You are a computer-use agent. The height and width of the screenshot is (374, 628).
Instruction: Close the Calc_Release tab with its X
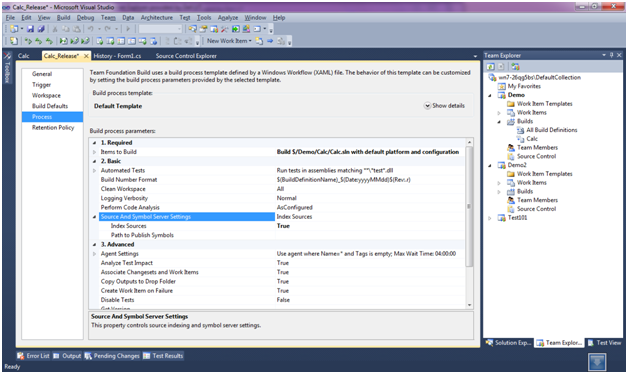[86, 56]
